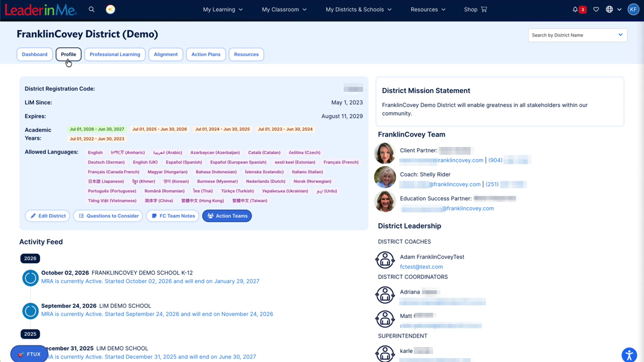The image size is (644, 362).
Task: Open the MRA link ending January 29, 2027
Action: coord(150,281)
